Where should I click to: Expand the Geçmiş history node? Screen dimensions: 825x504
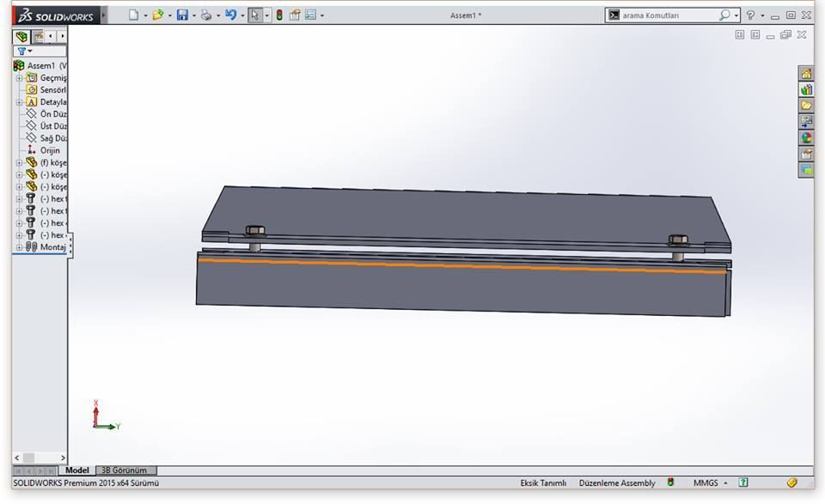click(x=19, y=77)
